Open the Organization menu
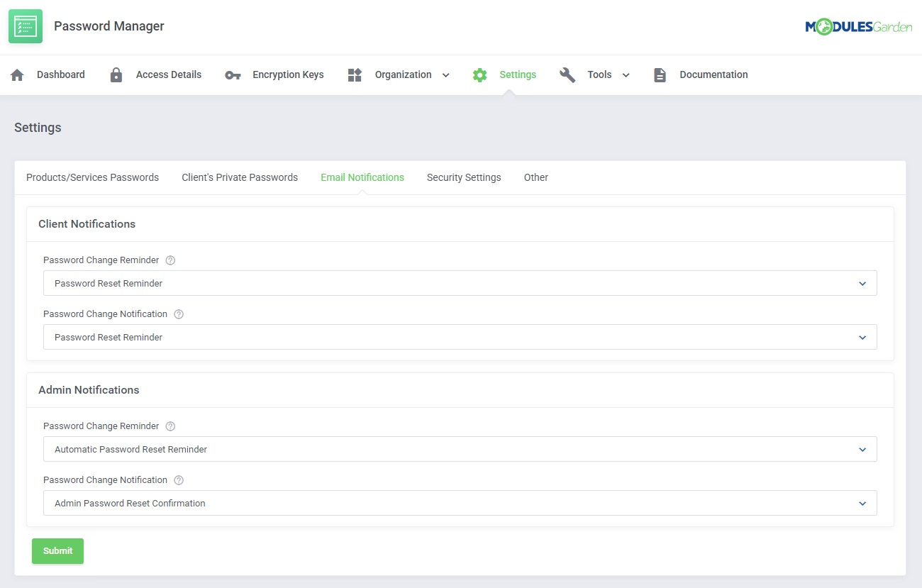 403,74
